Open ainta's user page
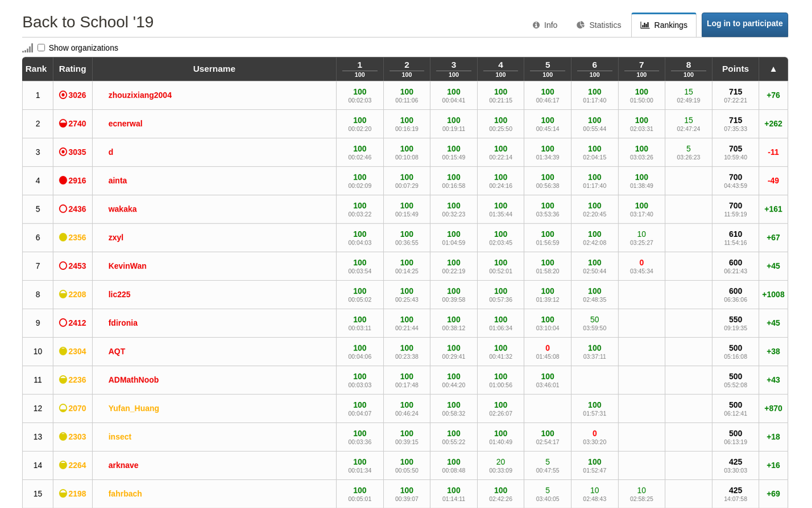This screenshot has height=508, width=812. coord(118,180)
